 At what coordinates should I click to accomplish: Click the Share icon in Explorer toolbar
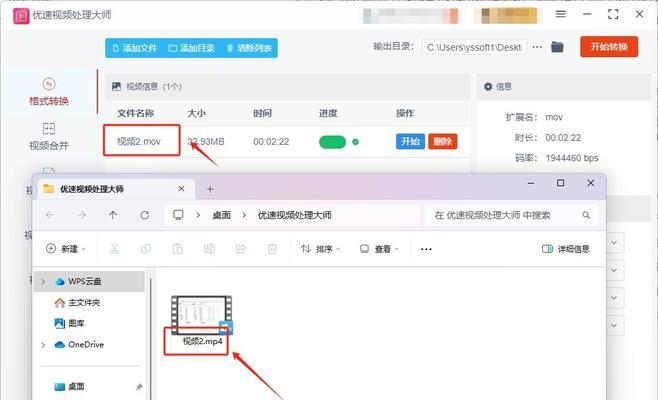pyautogui.click(x=241, y=249)
